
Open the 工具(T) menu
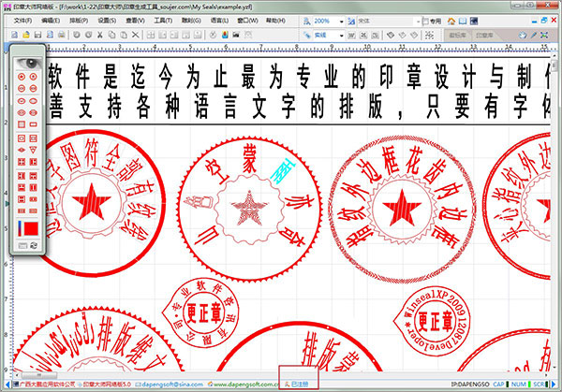pos(163,21)
